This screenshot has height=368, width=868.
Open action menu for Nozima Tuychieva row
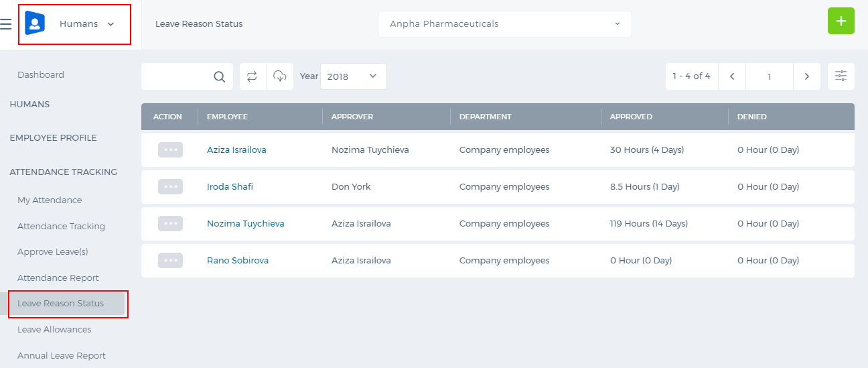(x=171, y=223)
